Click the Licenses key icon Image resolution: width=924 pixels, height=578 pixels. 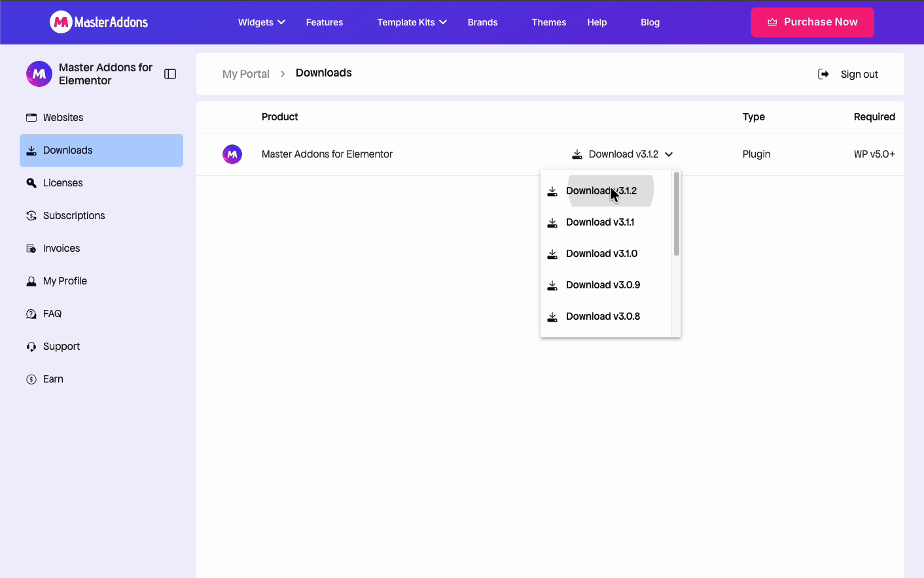pos(31,183)
